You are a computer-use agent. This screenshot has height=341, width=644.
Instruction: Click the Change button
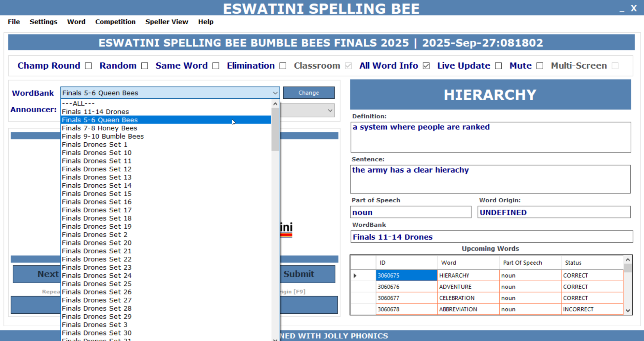coord(309,93)
